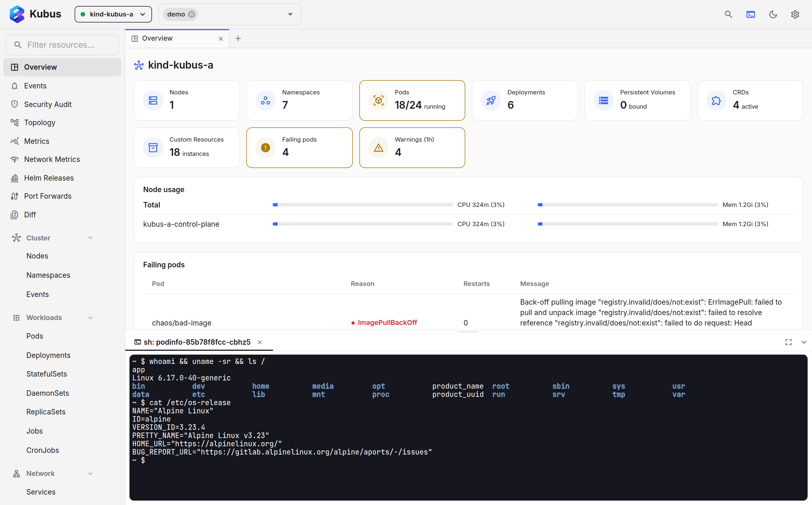Click the Reason column header
Viewport: 812px width, 505px height.
tap(362, 284)
